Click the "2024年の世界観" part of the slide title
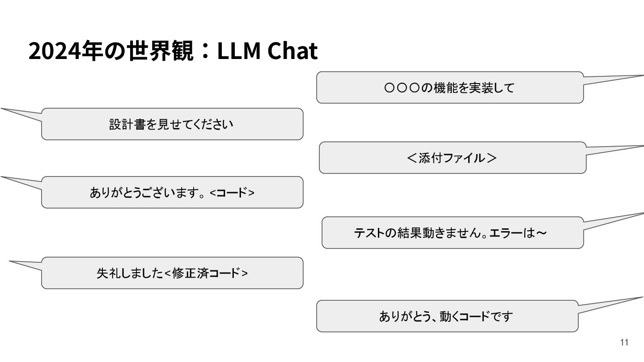This screenshot has height=362, width=644. [x=111, y=51]
